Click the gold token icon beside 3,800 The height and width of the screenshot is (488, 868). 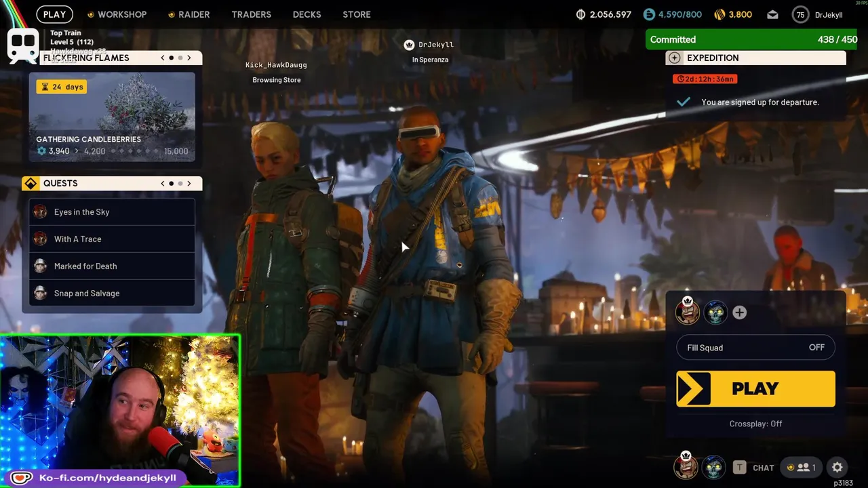[720, 14]
